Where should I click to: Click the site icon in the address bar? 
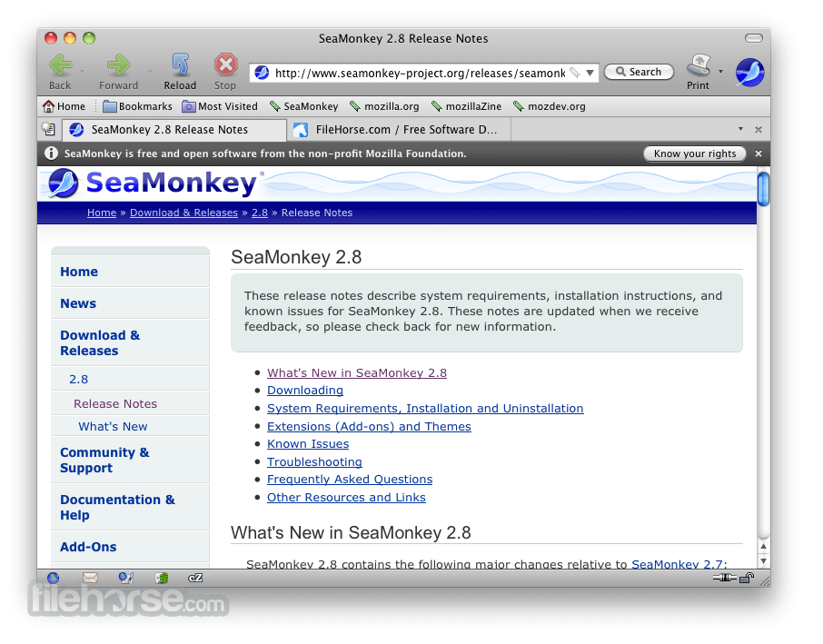point(262,73)
